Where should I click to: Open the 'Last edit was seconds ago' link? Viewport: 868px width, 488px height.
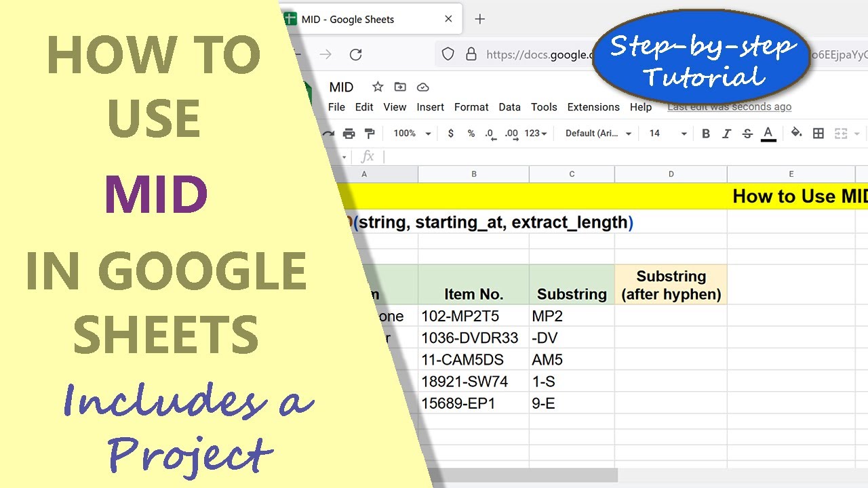coord(729,107)
